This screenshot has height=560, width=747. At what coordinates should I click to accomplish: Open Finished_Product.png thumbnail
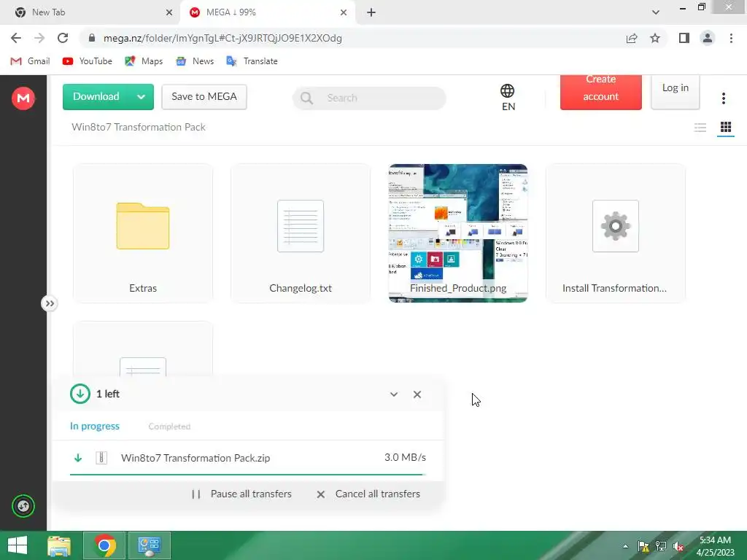[458, 233]
